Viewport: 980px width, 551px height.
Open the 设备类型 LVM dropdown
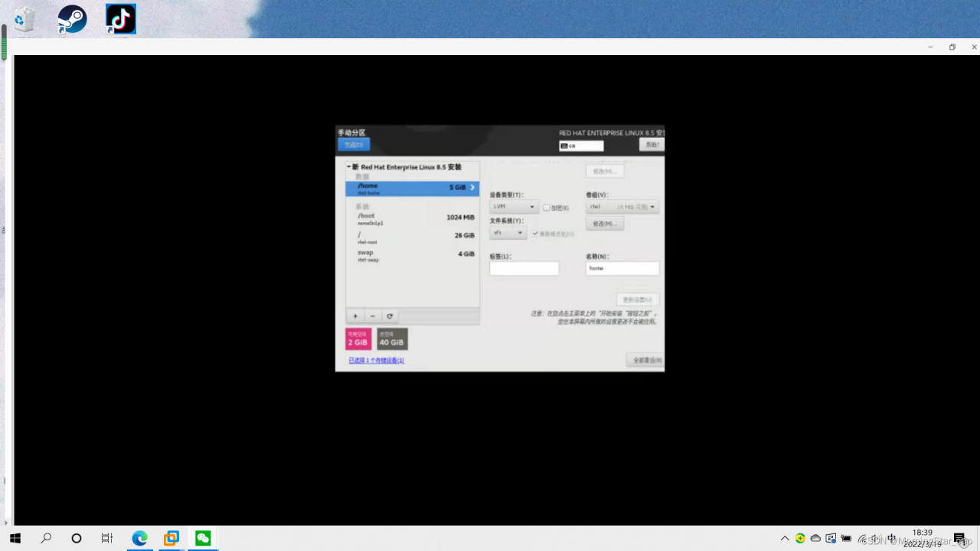pos(514,207)
